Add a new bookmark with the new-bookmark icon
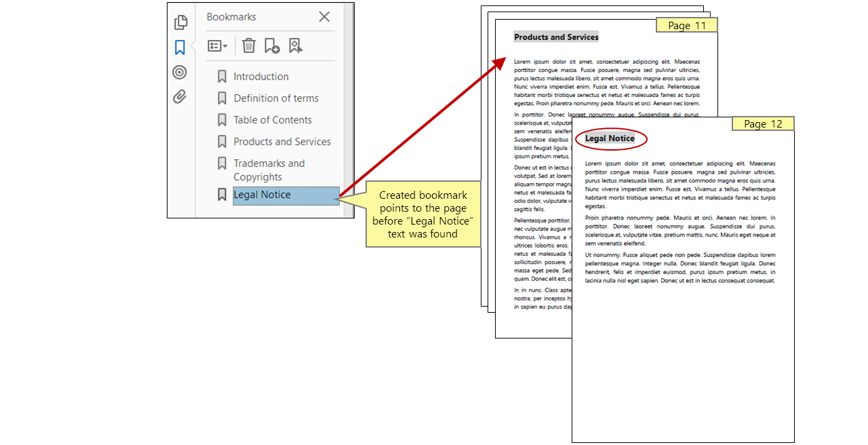The height and width of the screenshot is (445, 868). pos(273,45)
